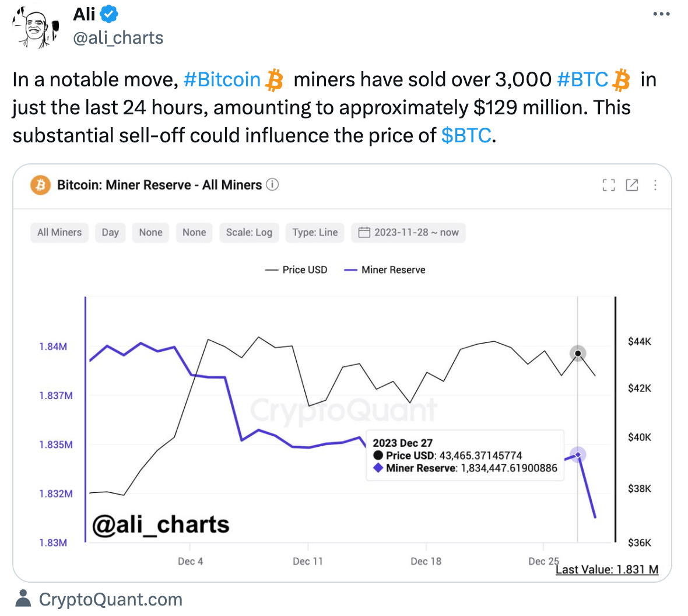This screenshot has height=616, width=688.
Task: Open the tweet's more options menu
Action: point(661,14)
